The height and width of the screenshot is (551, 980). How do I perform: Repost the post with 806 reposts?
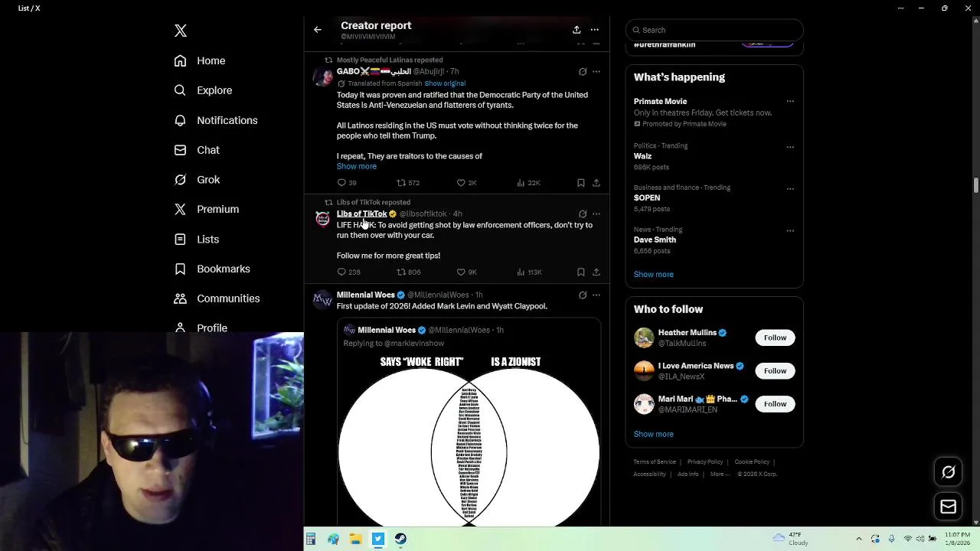tap(408, 272)
